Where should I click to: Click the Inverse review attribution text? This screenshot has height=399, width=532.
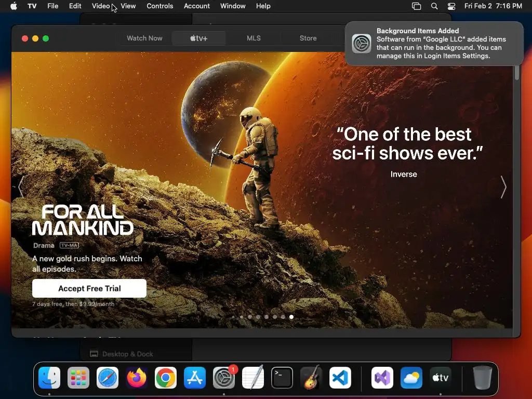coord(404,174)
